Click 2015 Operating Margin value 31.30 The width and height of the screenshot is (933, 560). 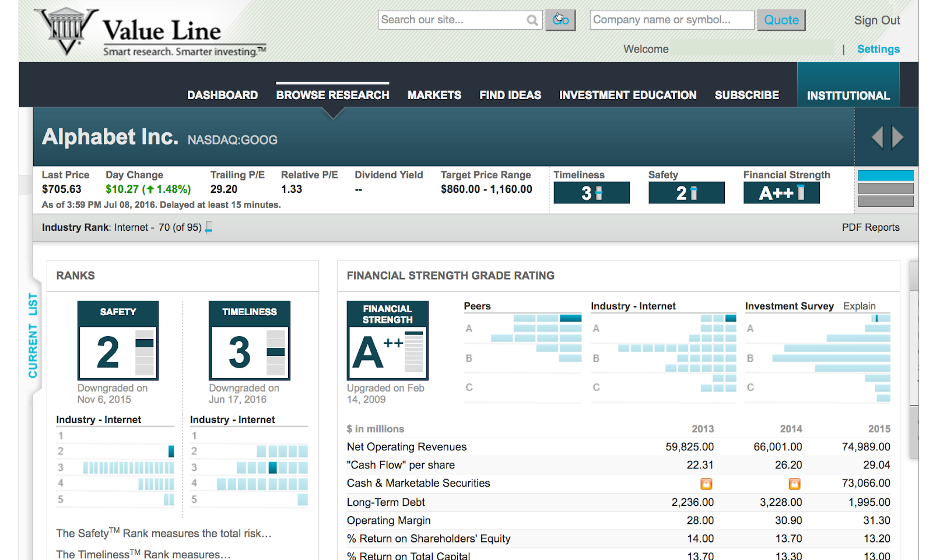[877, 520]
